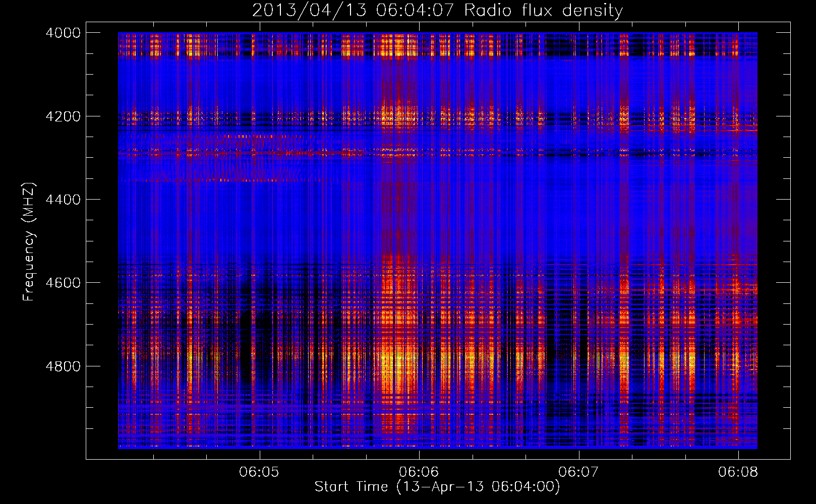The image size is (816, 504).
Task: Click the plot title "2013/04/13 06:04:07 Radio flux density"
Action: [x=437, y=10]
